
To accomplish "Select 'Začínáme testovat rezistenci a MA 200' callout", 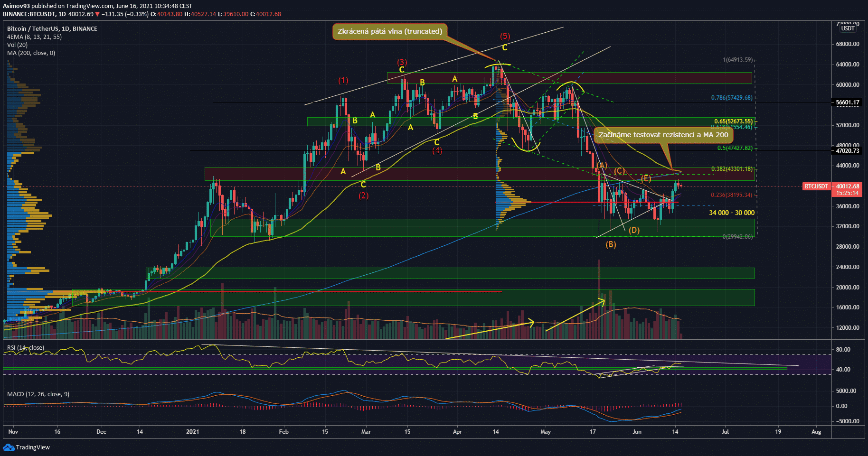I will 663,135.
